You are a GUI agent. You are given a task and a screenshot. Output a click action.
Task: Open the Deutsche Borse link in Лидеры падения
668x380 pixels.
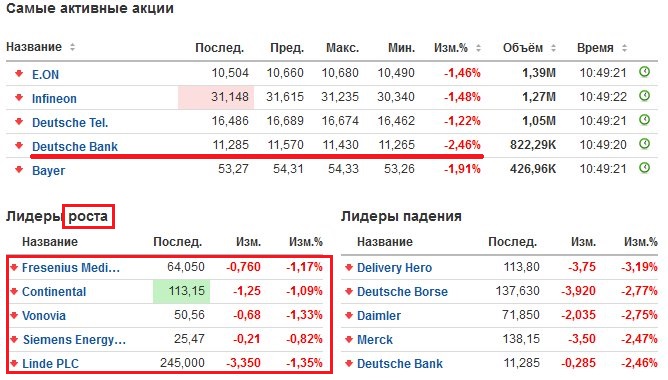click(x=402, y=291)
